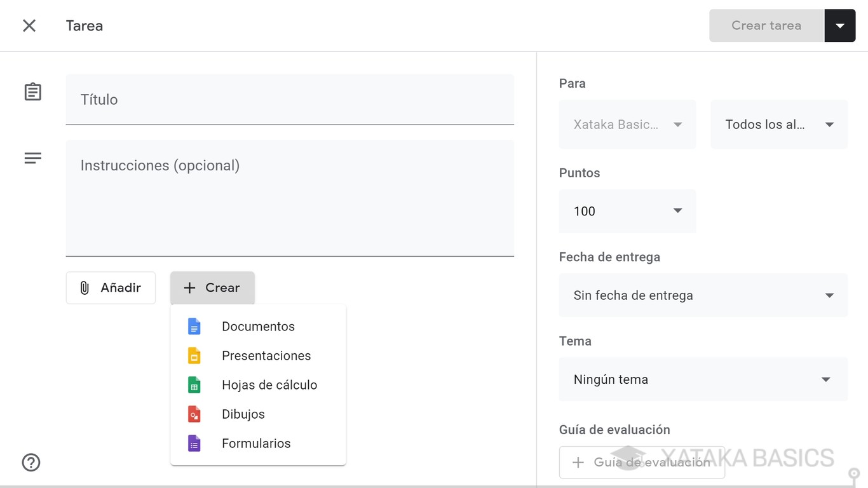
Task: Expand the Ningún tema dropdown
Action: [x=703, y=379]
